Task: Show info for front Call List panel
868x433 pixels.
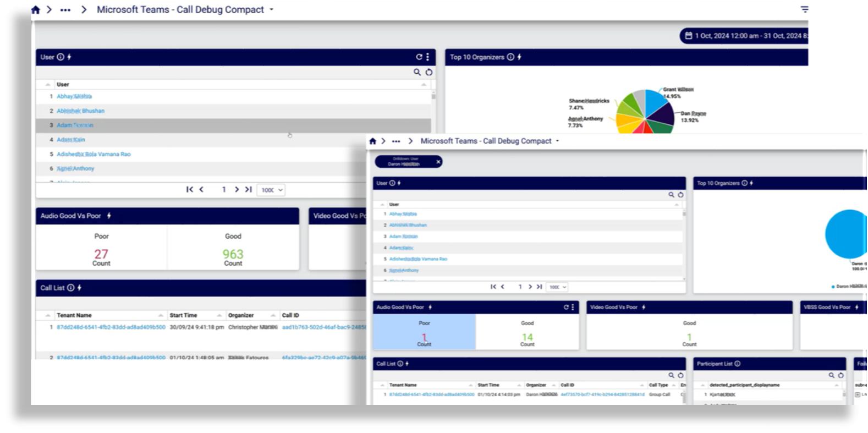Action: click(x=400, y=364)
